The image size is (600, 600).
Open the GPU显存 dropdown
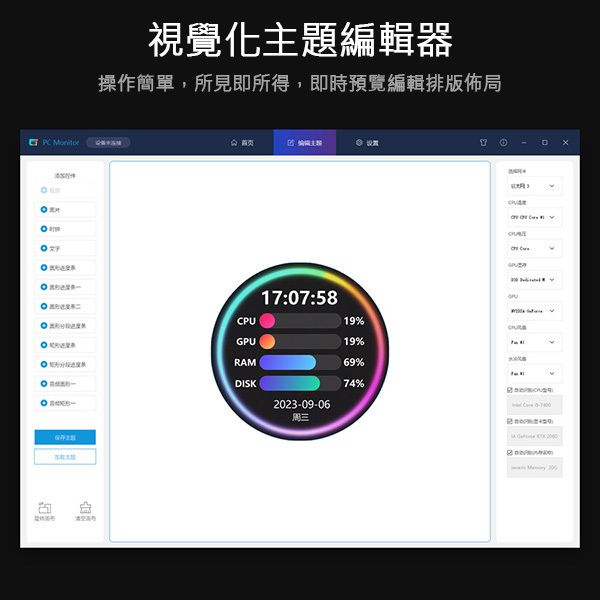[535, 280]
